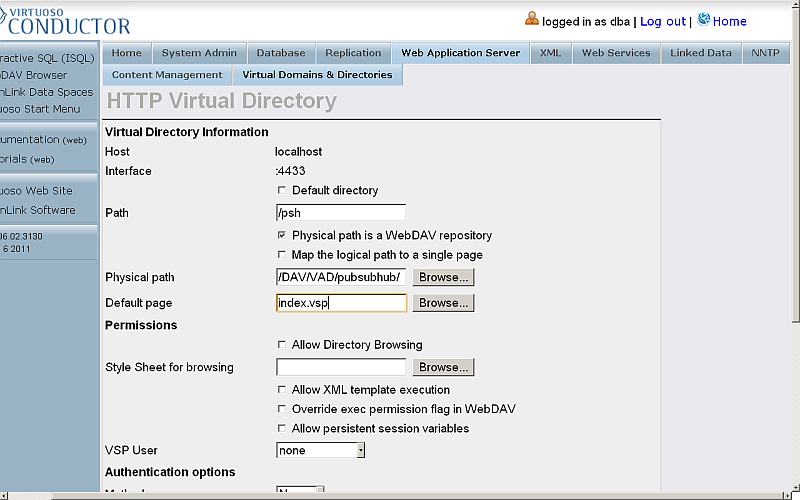Image resolution: width=800 pixels, height=500 pixels.
Task: Select the Content Management subtab
Action: (167, 75)
